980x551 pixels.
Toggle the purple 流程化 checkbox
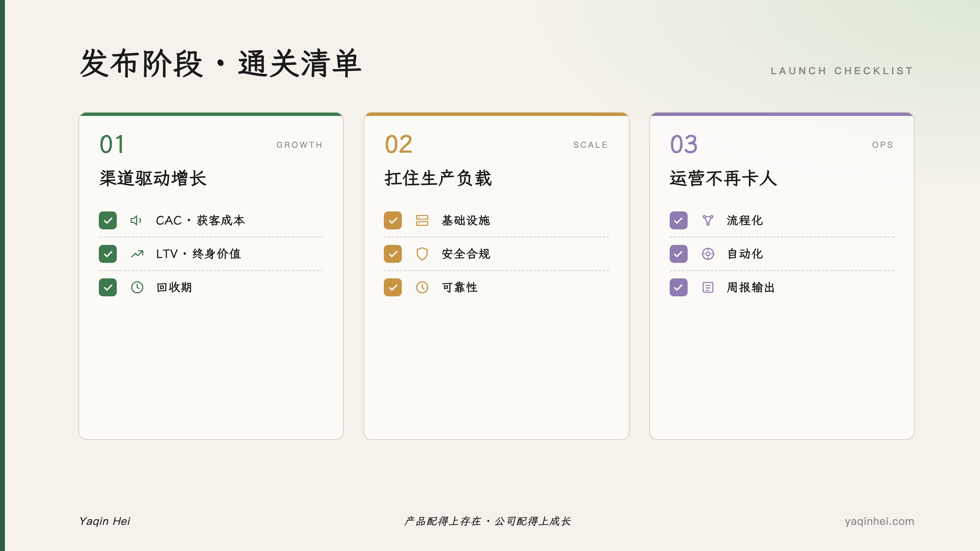(679, 220)
